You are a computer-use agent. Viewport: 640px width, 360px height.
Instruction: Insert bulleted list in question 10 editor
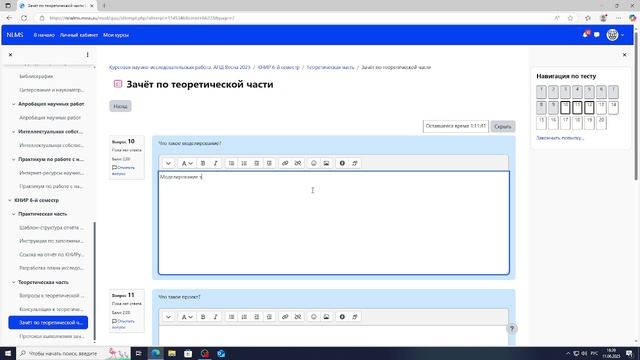pyautogui.click(x=231, y=163)
